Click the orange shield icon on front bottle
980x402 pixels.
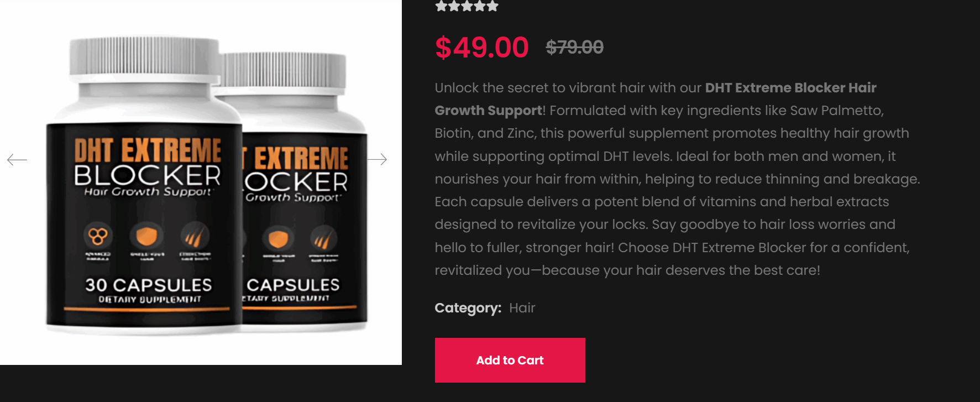pos(146,236)
